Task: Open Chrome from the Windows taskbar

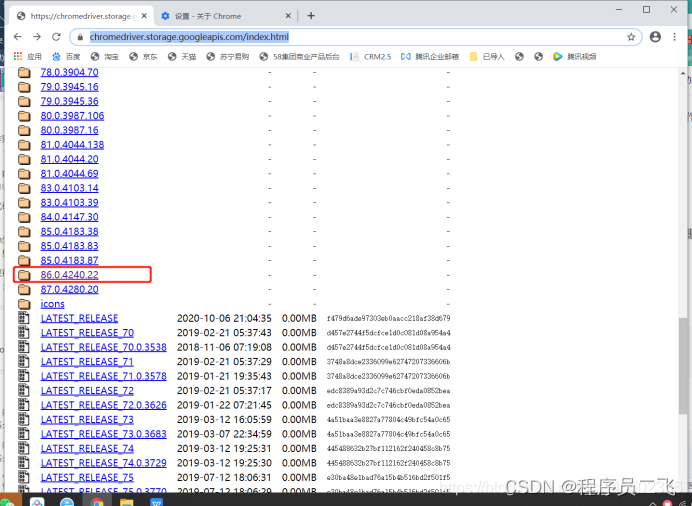Action: pos(97,502)
